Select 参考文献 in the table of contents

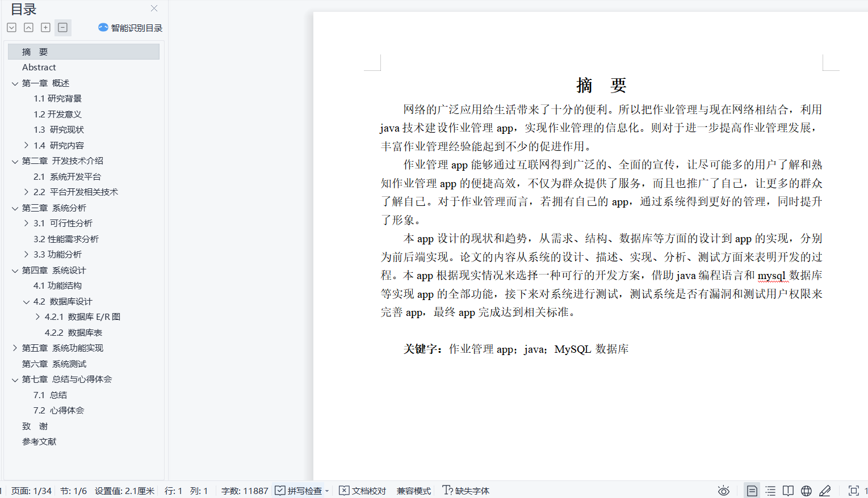coord(39,441)
